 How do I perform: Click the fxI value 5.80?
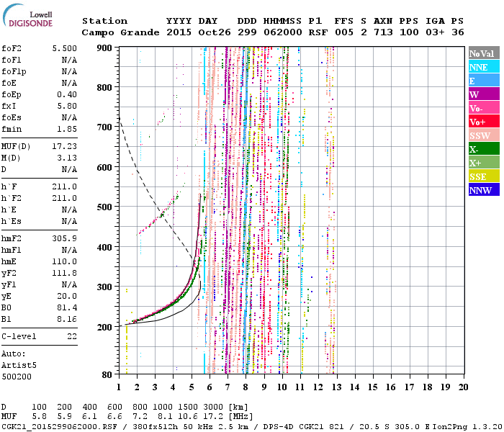point(67,106)
